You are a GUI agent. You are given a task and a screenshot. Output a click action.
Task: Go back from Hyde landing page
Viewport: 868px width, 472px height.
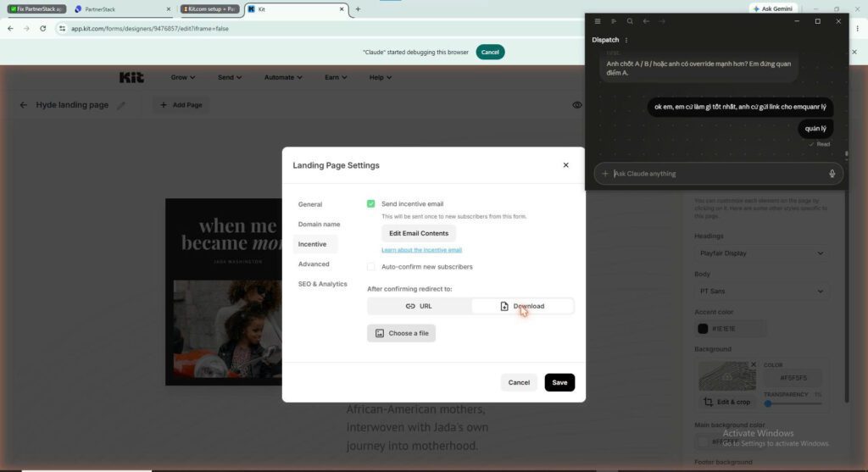point(23,104)
